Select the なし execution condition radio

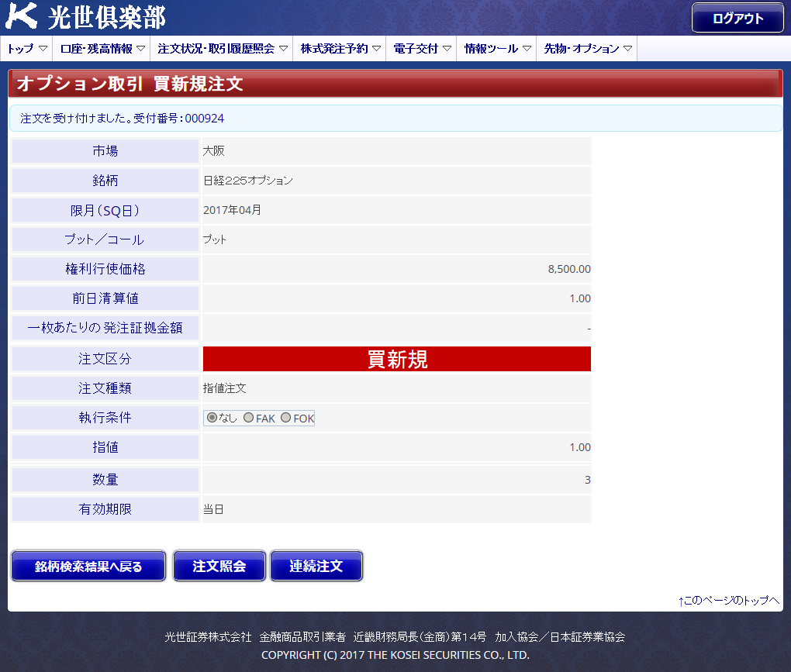click(x=212, y=418)
